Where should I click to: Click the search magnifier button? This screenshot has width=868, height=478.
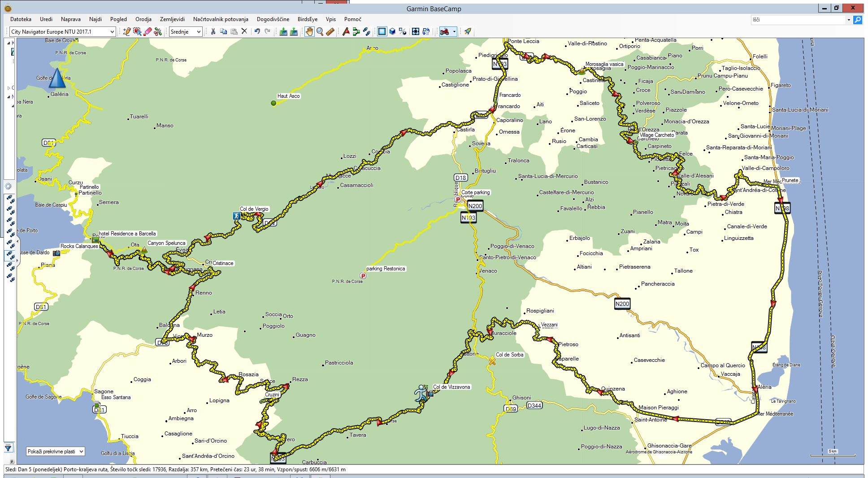[857, 20]
